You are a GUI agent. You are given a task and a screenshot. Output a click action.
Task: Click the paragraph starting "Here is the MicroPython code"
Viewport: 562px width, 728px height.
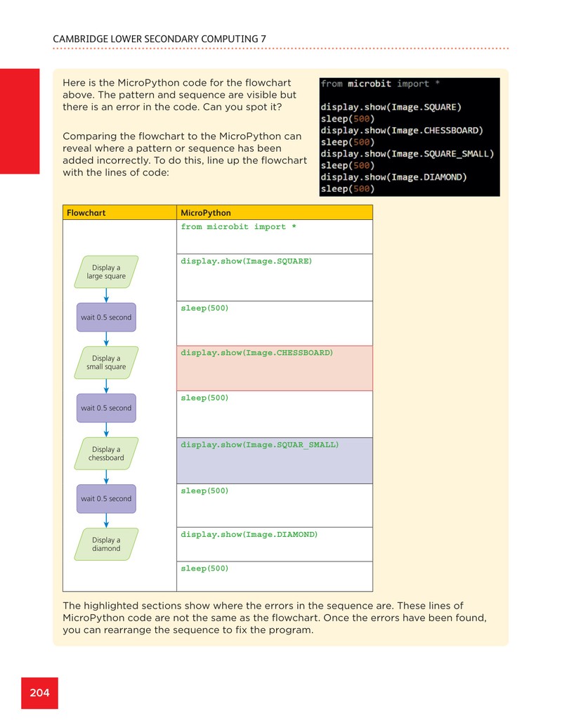180,95
